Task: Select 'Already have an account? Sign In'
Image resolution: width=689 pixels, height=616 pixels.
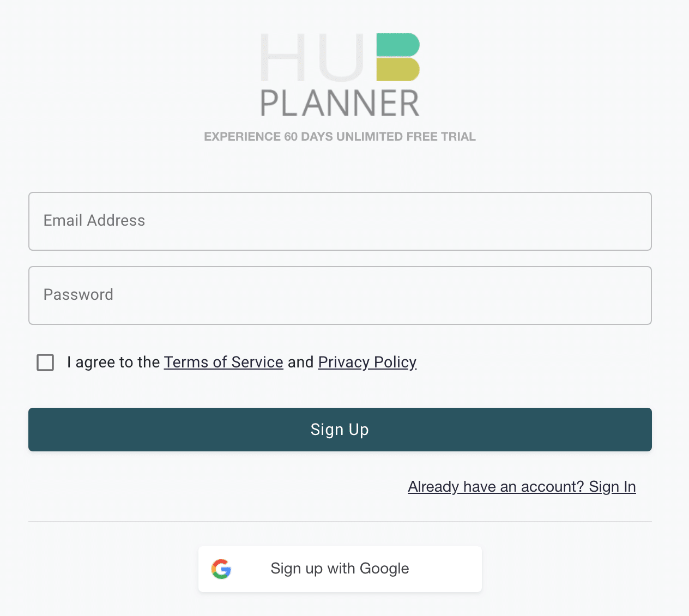Action: point(521,486)
